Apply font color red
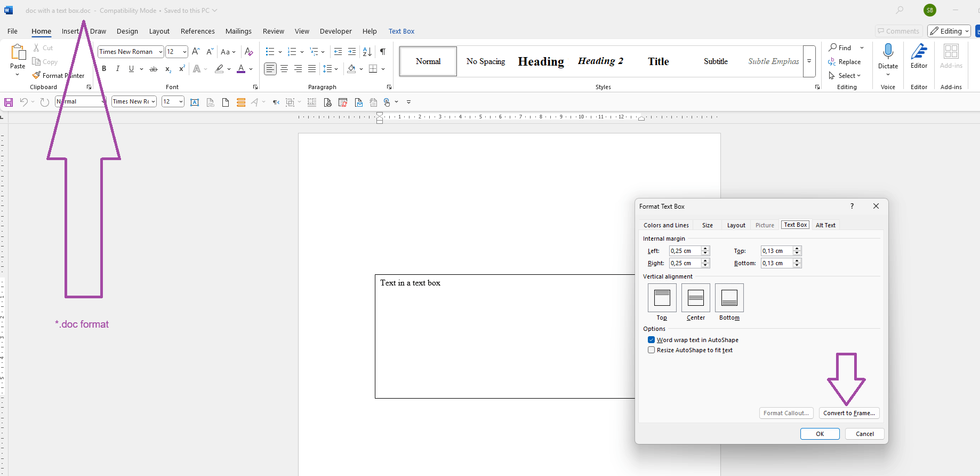 [241, 69]
